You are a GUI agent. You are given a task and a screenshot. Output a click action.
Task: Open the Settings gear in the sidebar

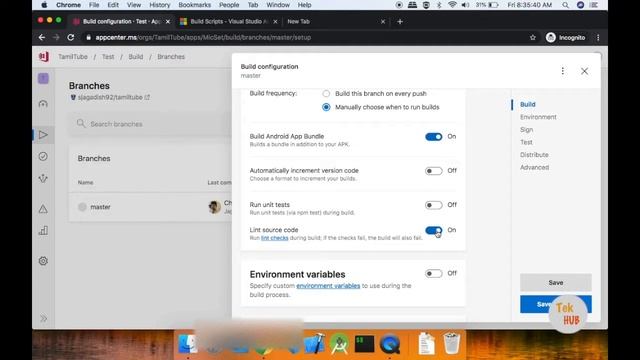click(x=43, y=261)
